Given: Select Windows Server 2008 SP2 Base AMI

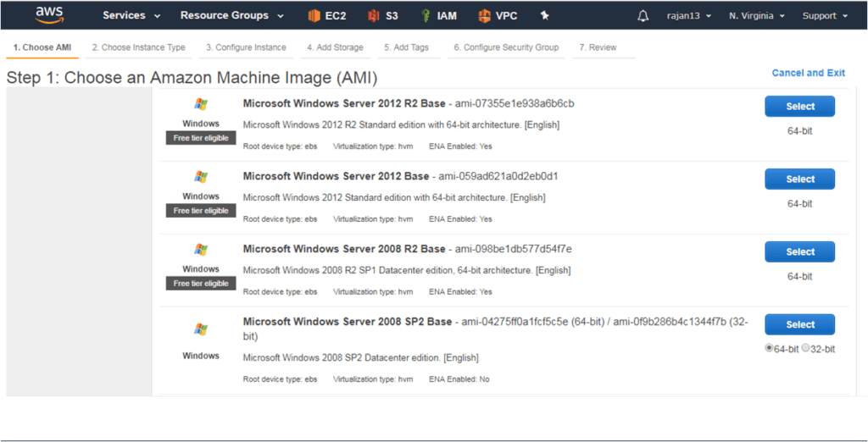Looking at the screenshot, I should point(800,324).
